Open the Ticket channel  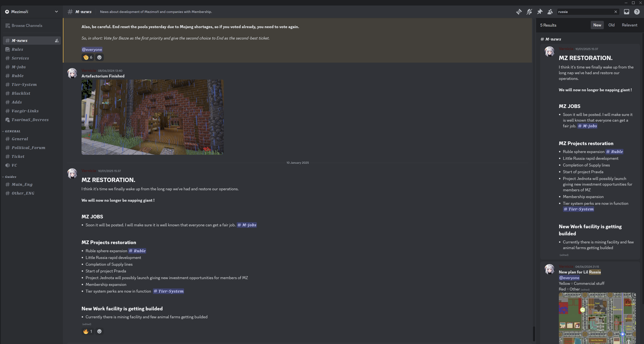[x=32, y=156]
